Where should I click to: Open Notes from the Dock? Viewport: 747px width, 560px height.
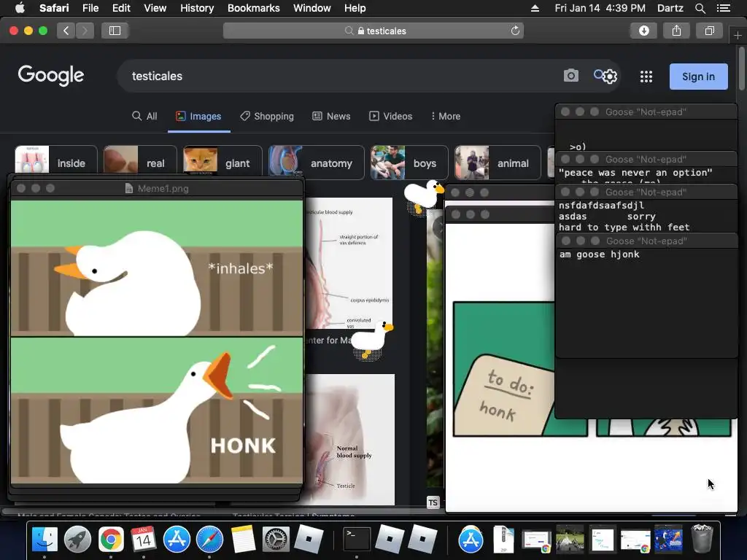click(x=243, y=540)
